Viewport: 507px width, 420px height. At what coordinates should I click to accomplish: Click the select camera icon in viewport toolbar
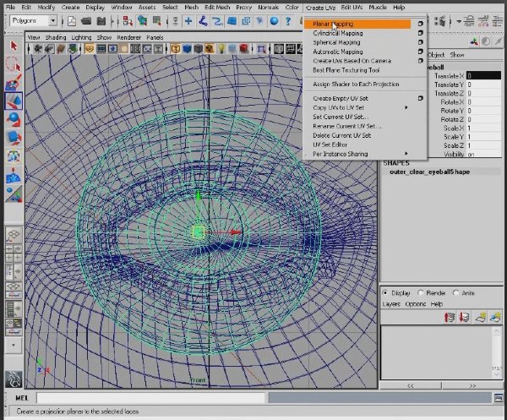tap(38, 49)
